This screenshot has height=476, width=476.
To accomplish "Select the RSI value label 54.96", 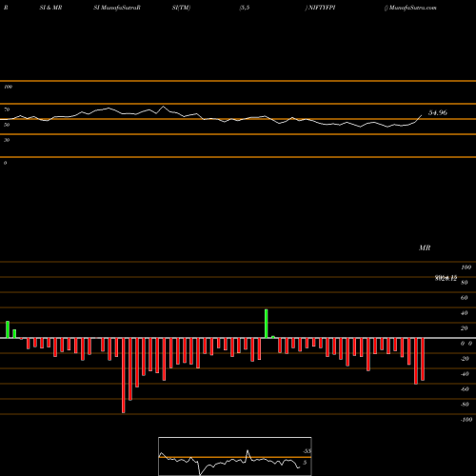I will click(x=438, y=112).
